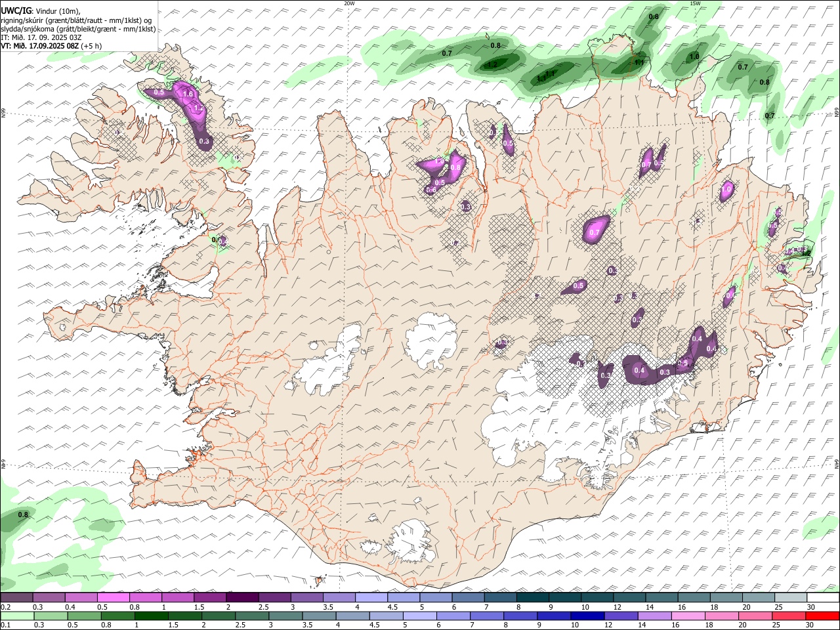Click the '0.1' label in the lower legend row

point(5,625)
